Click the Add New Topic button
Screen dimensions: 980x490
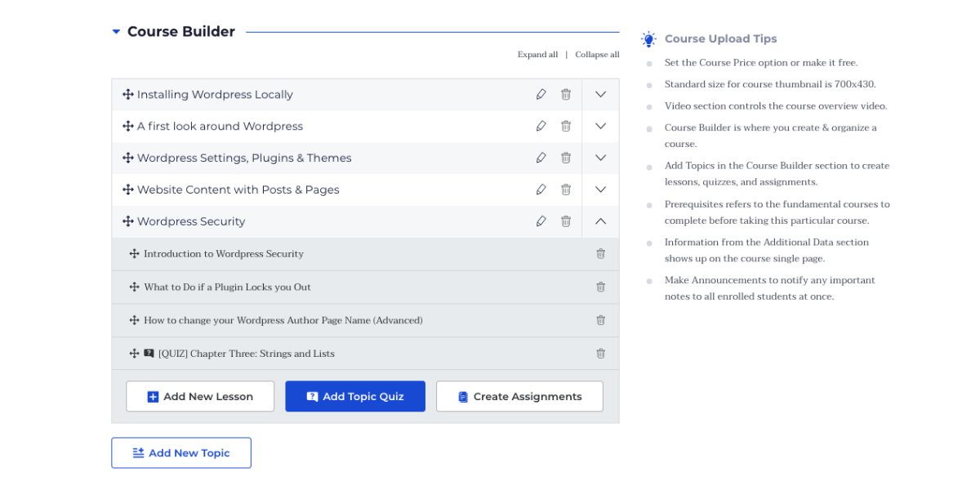tap(181, 452)
